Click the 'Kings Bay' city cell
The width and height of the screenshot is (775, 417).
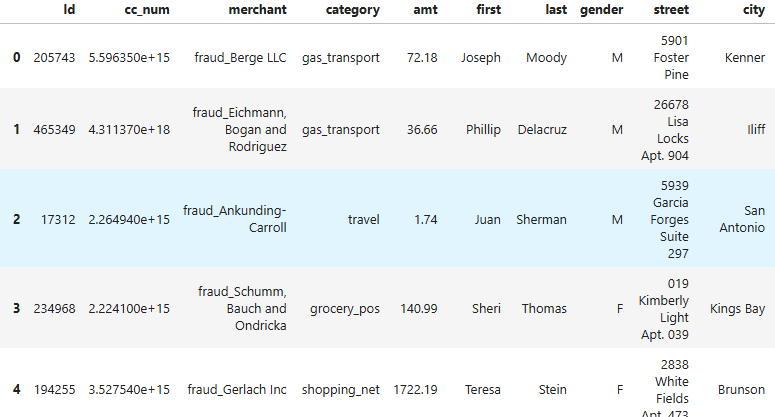(738, 308)
